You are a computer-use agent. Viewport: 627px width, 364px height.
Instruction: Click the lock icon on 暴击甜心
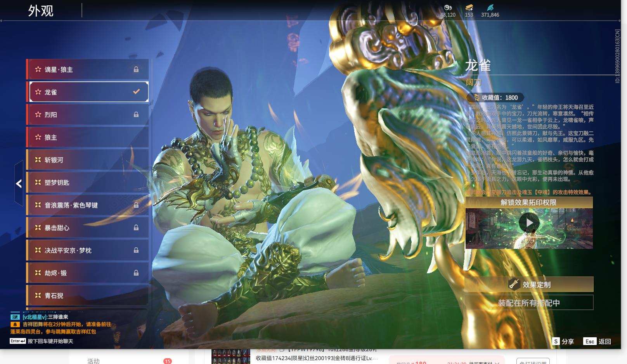click(136, 228)
